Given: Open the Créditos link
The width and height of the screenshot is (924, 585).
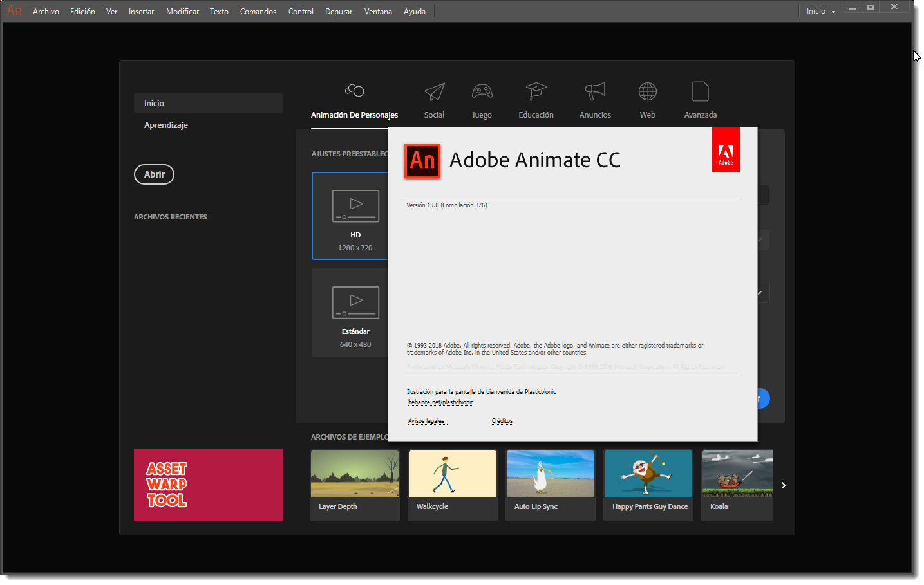Looking at the screenshot, I should (x=502, y=421).
